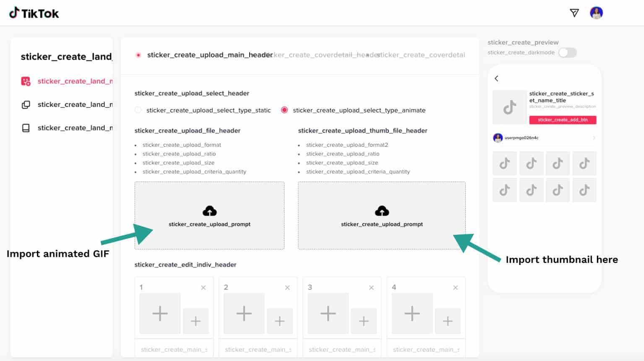Screen dimensions: 644x361
Task: Click cloud upload icon in thumbnail box
Action: tap(381, 211)
